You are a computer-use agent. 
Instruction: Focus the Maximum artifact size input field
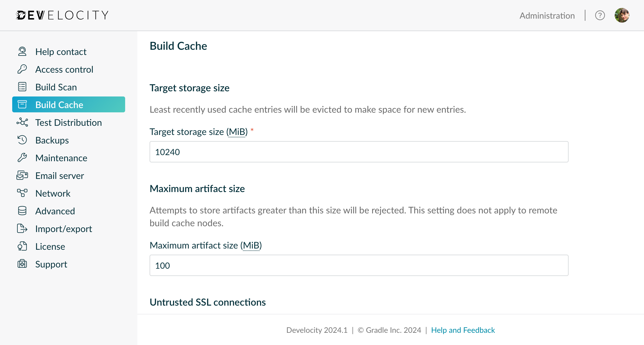click(x=359, y=265)
